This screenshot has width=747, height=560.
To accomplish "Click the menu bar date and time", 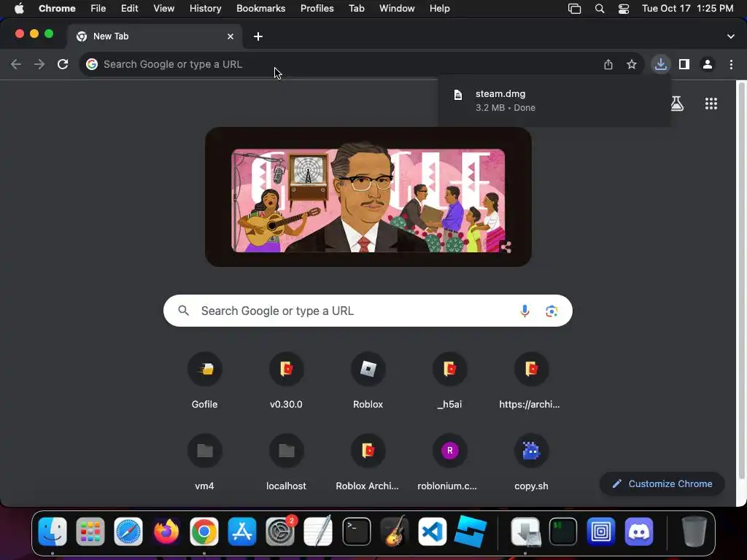I will pyautogui.click(x=687, y=9).
